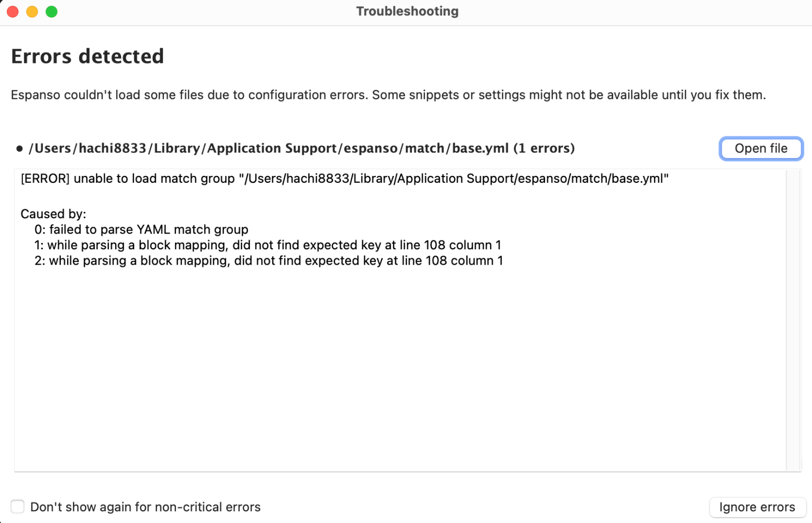Click the '0: failed to parse YAML match group' line
The height and width of the screenshot is (523, 812).
tap(141, 229)
